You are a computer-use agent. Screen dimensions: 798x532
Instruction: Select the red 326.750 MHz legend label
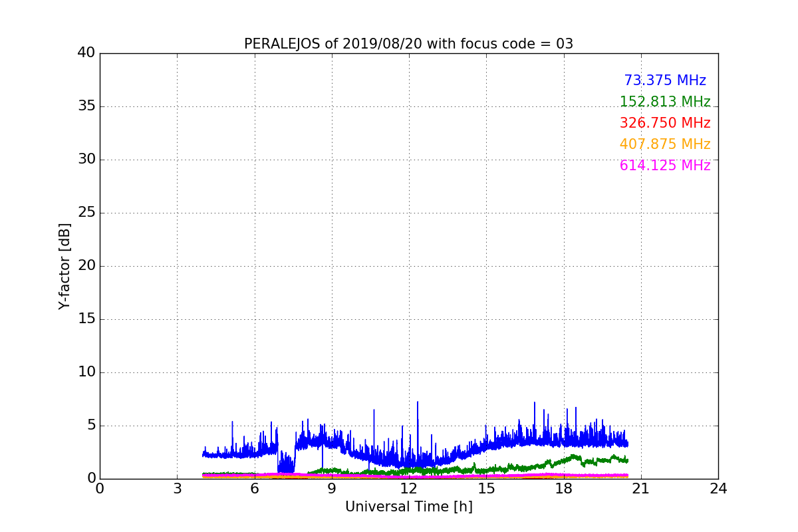(665, 123)
